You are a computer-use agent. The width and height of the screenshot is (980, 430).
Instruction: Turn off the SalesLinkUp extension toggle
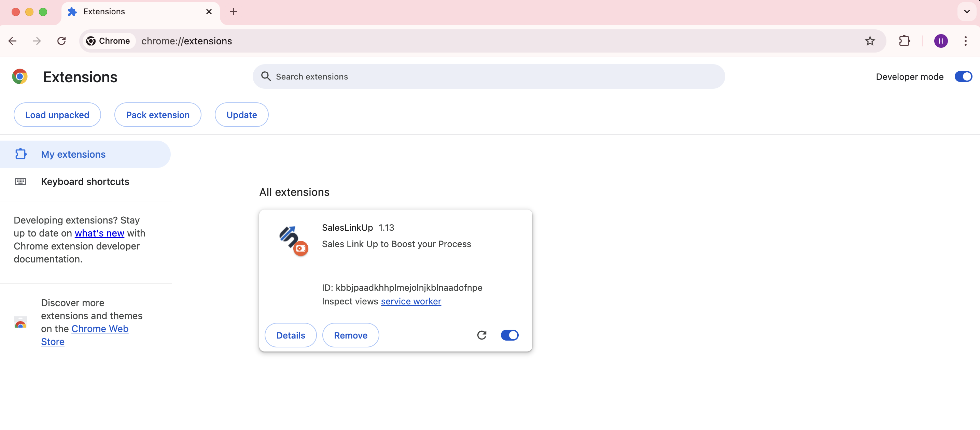[x=510, y=335]
